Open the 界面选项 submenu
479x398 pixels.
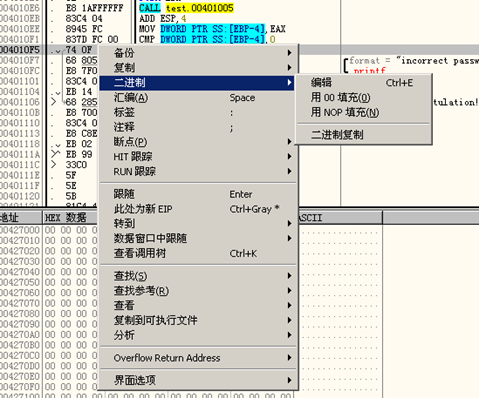pos(197,380)
